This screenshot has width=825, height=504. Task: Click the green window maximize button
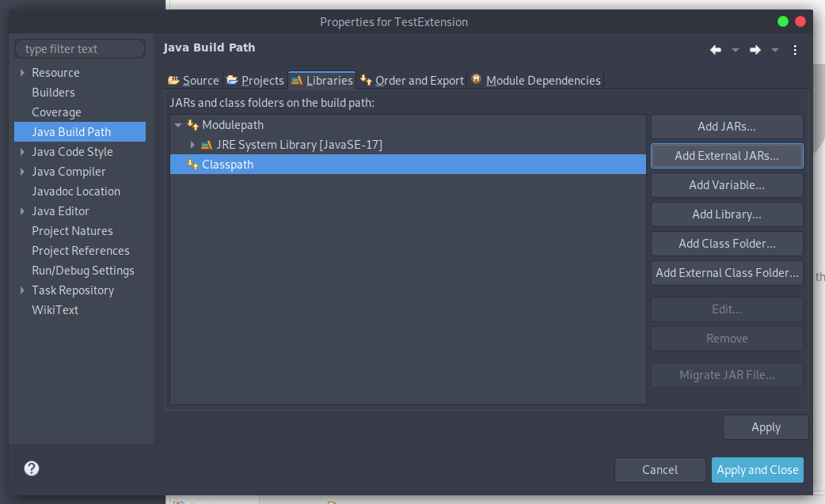pyautogui.click(x=783, y=21)
